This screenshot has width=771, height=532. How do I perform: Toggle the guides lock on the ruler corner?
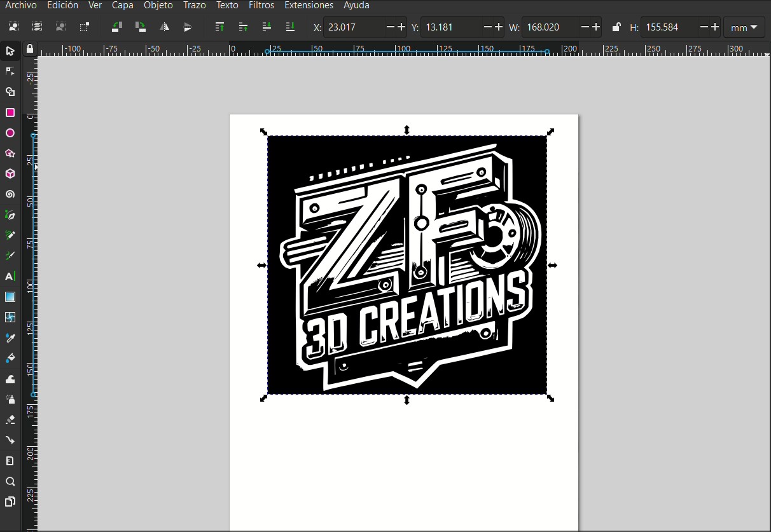coord(30,49)
